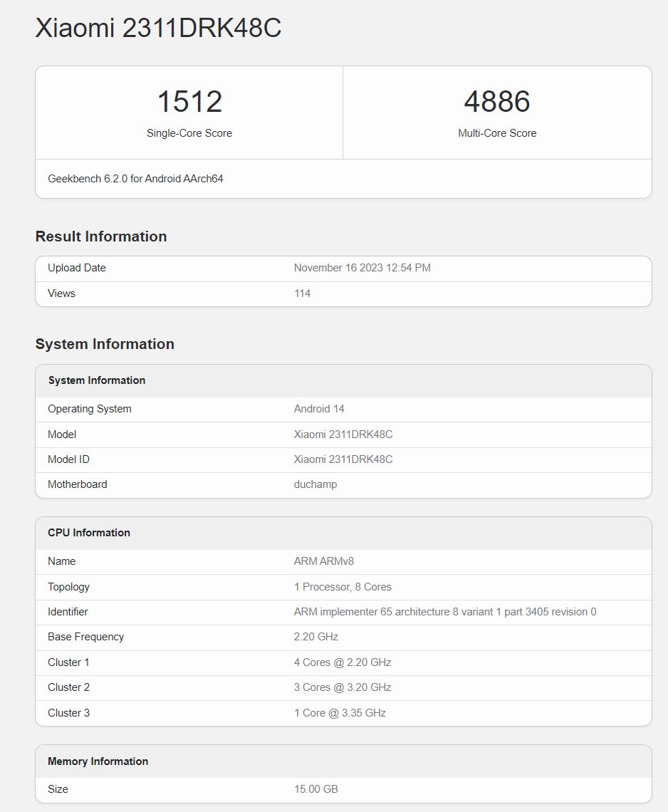Viewport: 668px width, 812px height.
Task: Click the duchamp motherboard value
Action: [315, 484]
